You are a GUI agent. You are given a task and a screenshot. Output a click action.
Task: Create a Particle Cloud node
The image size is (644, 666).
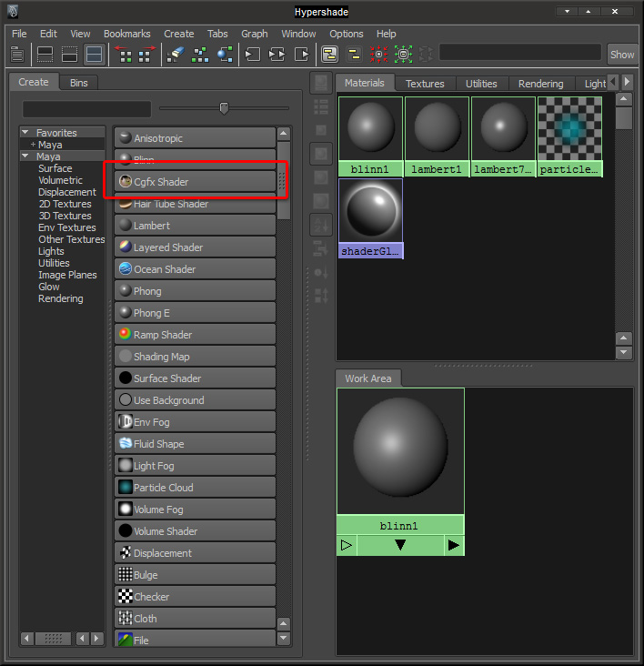tap(195, 488)
